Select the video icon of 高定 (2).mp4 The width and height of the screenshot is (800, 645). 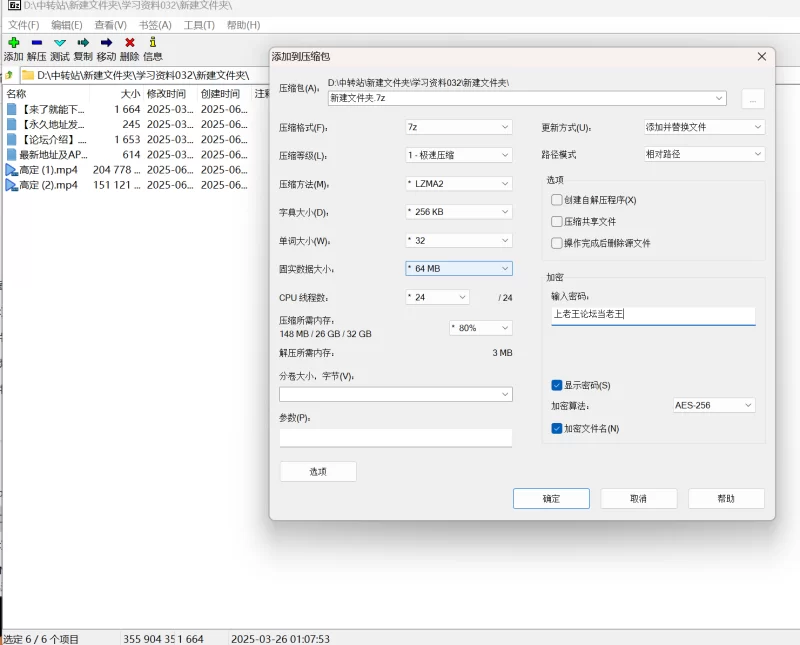point(11,185)
